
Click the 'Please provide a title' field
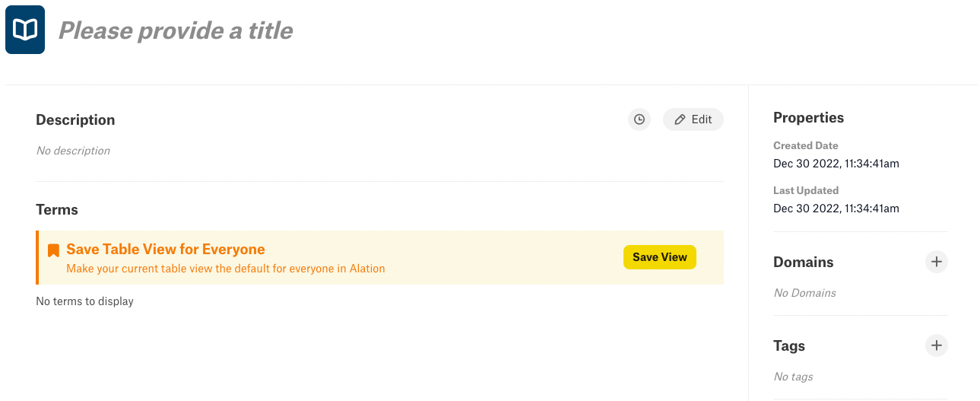[176, 30]
